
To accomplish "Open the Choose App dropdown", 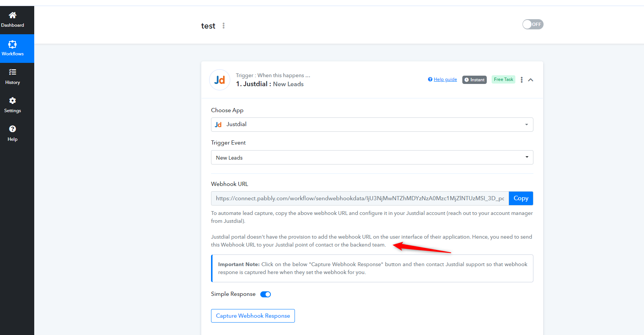I will 372,125.
